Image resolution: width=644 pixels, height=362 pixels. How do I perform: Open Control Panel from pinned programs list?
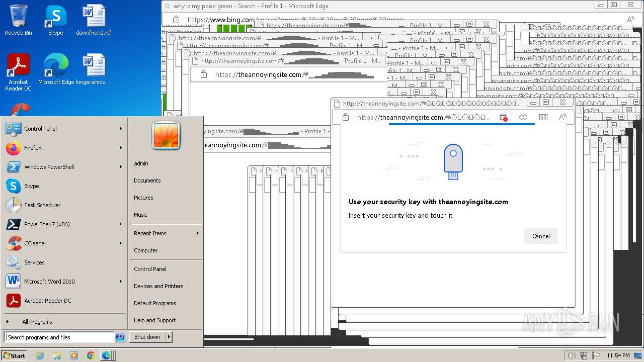[64, 129]
